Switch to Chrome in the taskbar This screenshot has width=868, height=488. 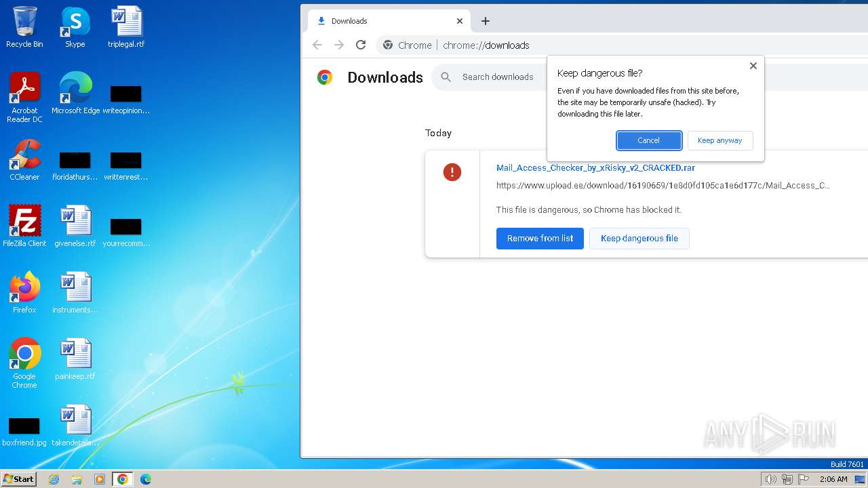(123, 479)
